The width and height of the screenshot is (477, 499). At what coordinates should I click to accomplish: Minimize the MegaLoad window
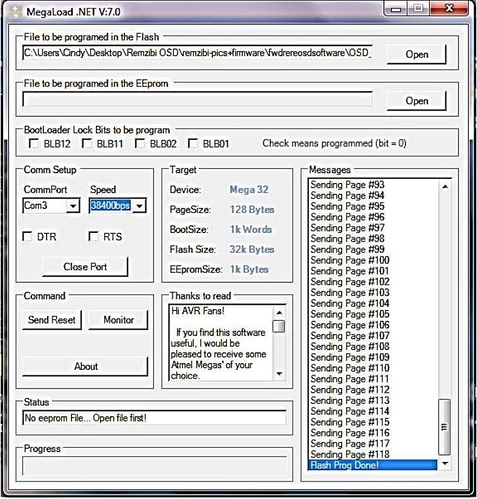pos(396,9)
